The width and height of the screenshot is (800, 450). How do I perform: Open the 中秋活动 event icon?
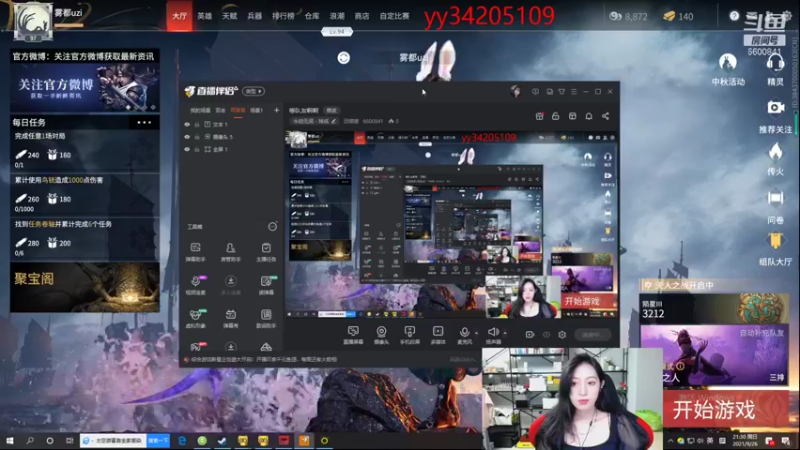pos(728,69)
